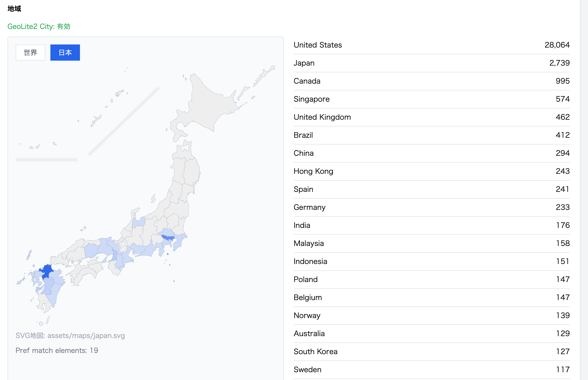The width and height of the screenshot is (588, 380).
Task: Select the United Kingdom row
Action: coord(432,117)
